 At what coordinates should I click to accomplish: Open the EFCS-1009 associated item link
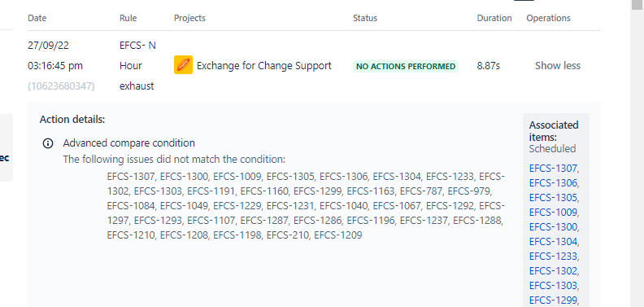click(554, 213)
